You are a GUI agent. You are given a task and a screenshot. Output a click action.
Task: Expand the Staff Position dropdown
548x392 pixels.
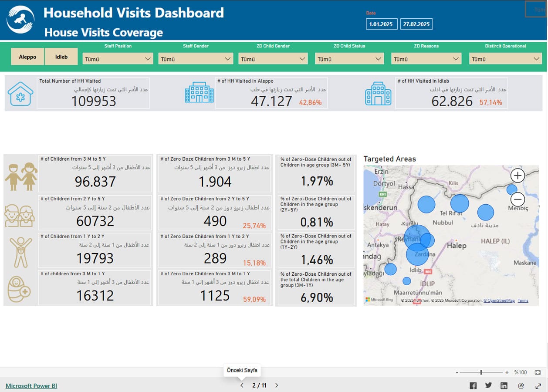click(118, 59)
